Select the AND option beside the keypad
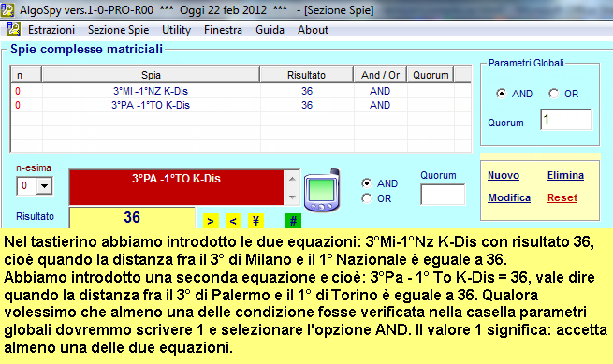Image resolution: width=613 pixels, height=364 pixels. click(x=366, y=183)
